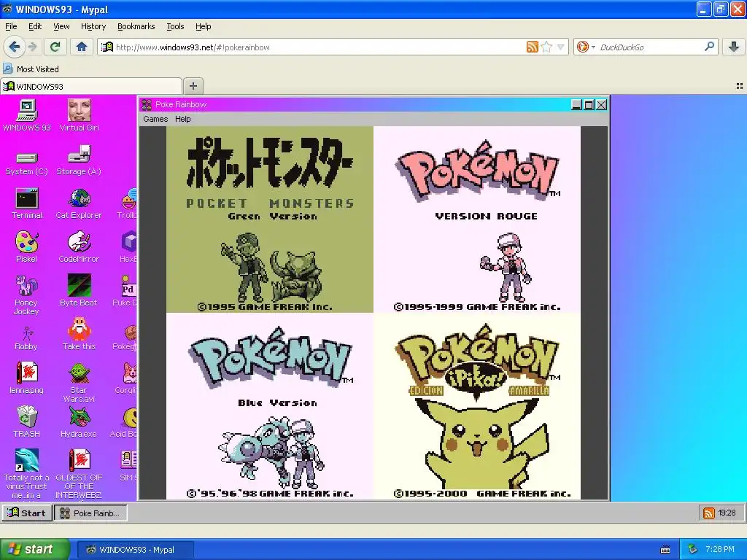Click the 19:28 clock in Windows 93 tray
747x560 pixels.
pos(727,513)
